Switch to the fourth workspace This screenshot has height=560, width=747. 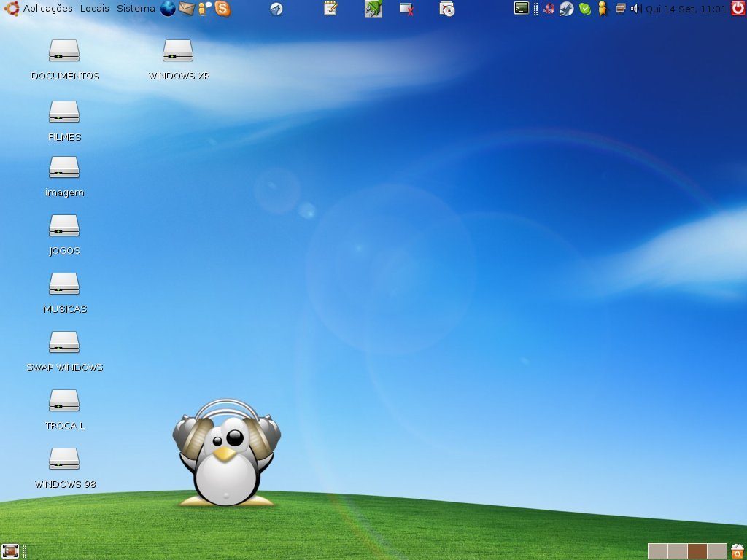(717, 551)
